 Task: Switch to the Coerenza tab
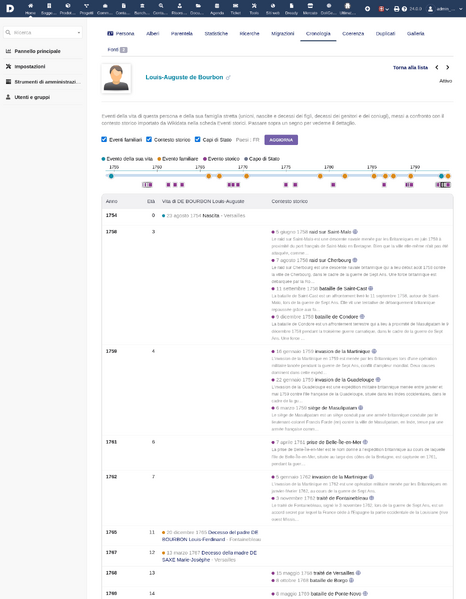click(353, 34)
